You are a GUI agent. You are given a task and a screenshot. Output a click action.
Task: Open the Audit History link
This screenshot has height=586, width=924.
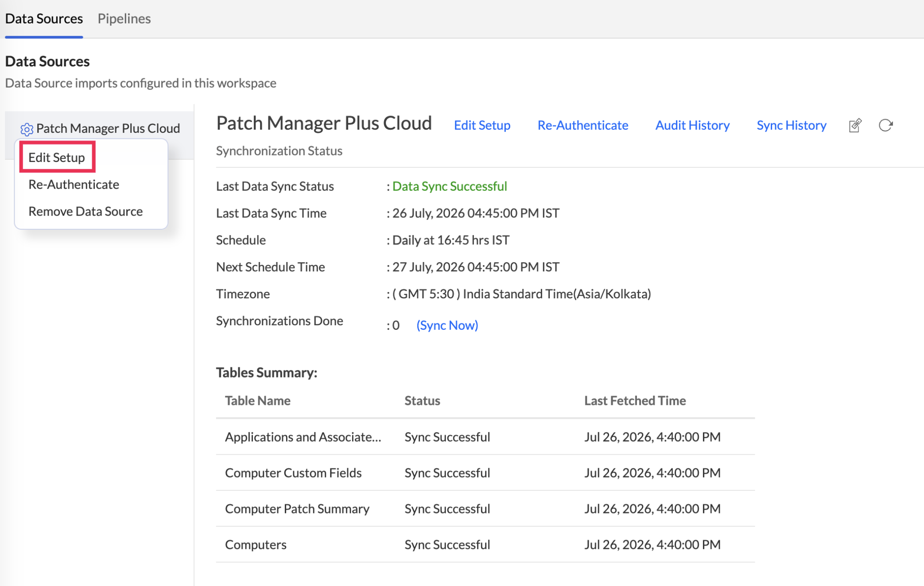pos(692,125)
